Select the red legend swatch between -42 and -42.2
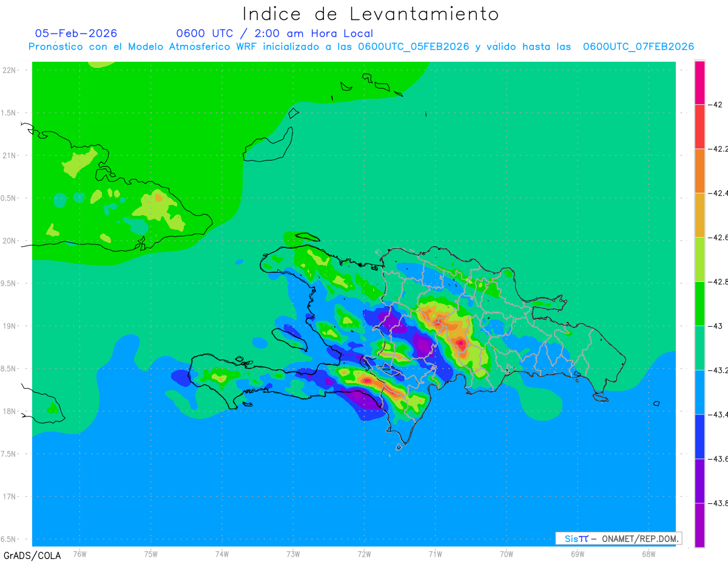 699,126
